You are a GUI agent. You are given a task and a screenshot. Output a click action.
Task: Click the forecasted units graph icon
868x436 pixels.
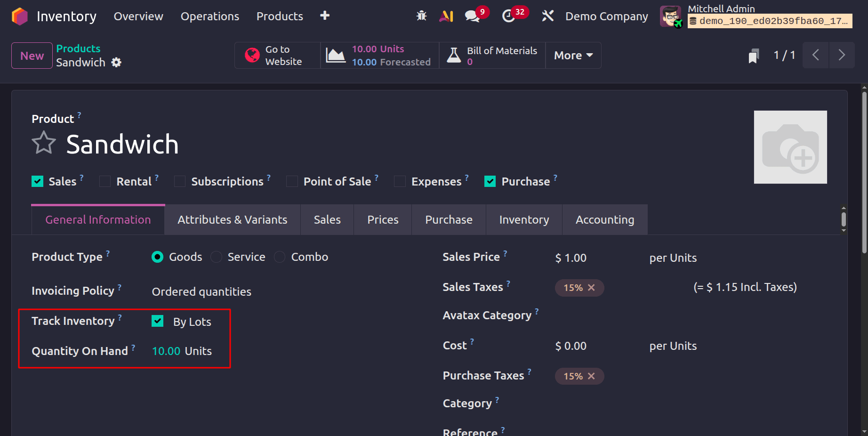point(336,55)
